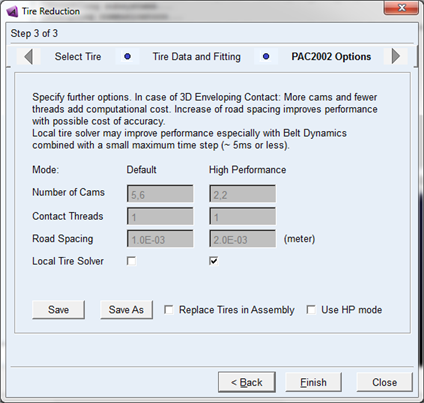Click the blue dot after Select Tire
This screenshot has height=403, width=424.
tap(127, 56)
